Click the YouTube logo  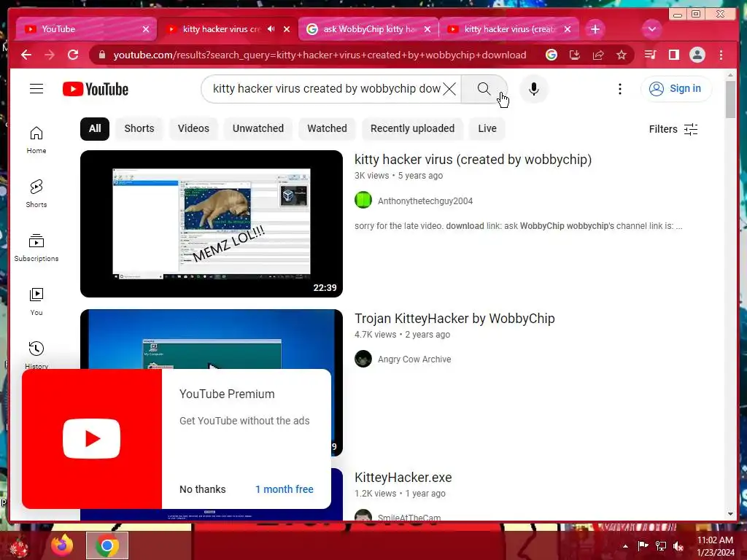(x=96, y=89)
